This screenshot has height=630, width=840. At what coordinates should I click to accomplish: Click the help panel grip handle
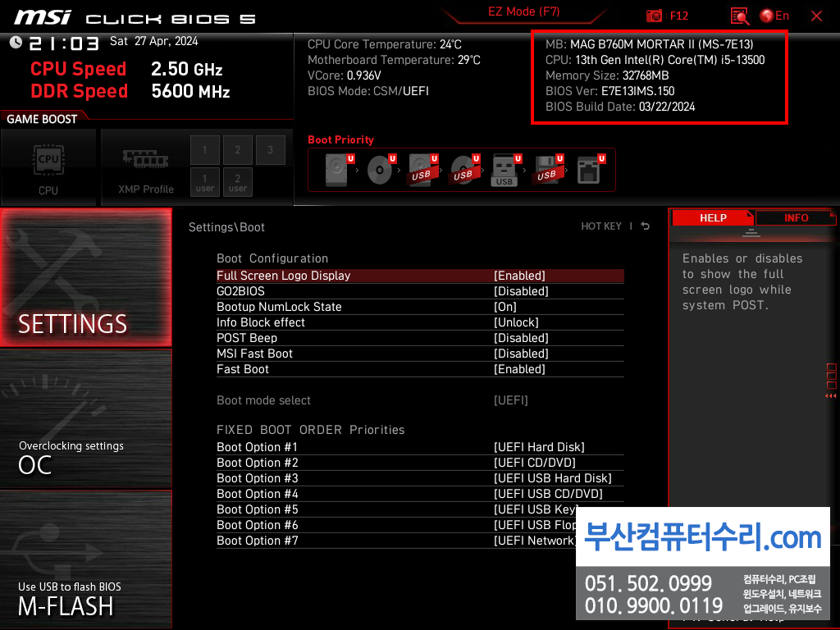(751, 232)
